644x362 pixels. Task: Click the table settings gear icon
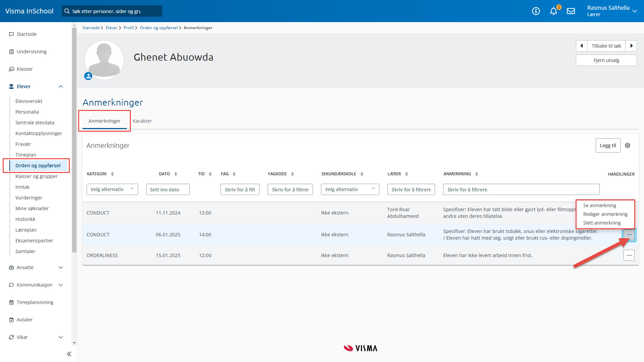pos(628,145)
